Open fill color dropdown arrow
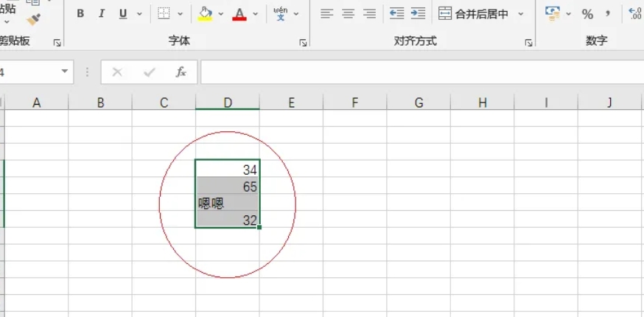The image size is (644, 317). point(220,14)
